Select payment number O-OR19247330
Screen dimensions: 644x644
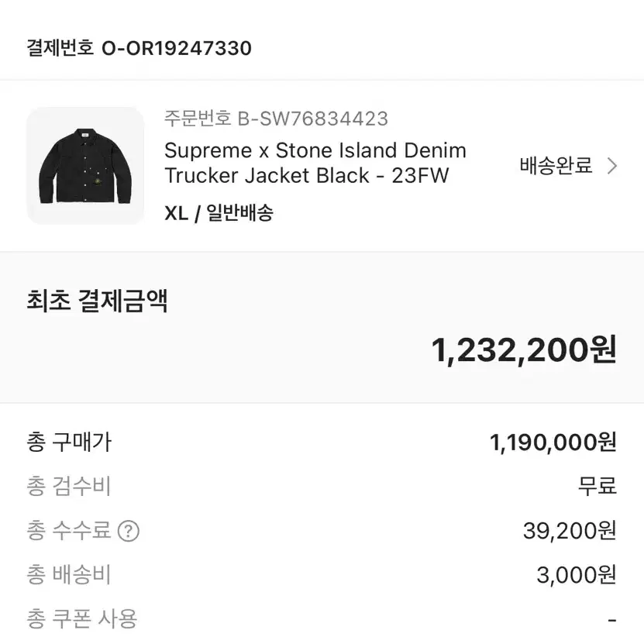click(176, 48)
